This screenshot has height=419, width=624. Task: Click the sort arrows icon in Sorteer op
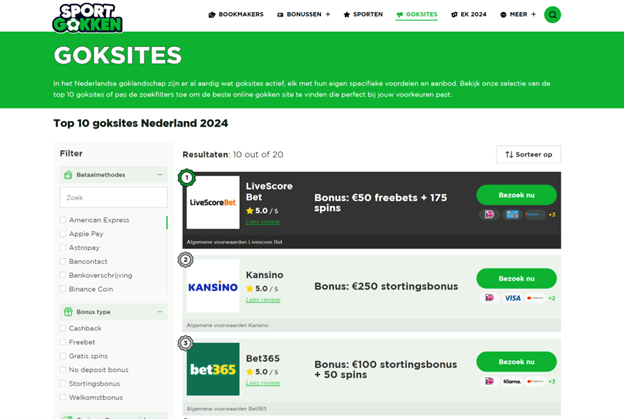(509, 155)
